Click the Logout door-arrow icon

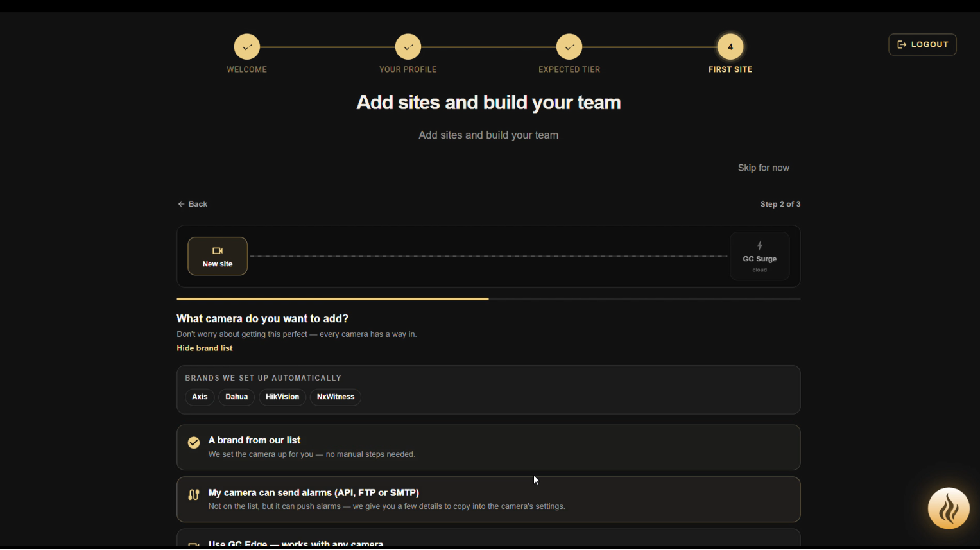tap(902, 44)
